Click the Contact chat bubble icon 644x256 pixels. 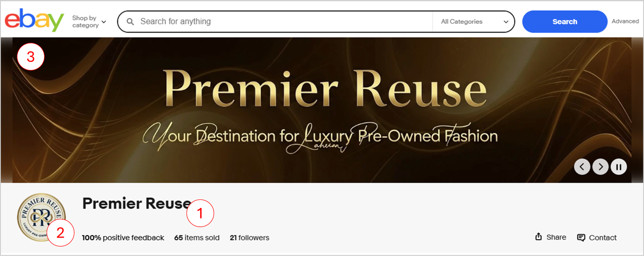tap(581, 237)
